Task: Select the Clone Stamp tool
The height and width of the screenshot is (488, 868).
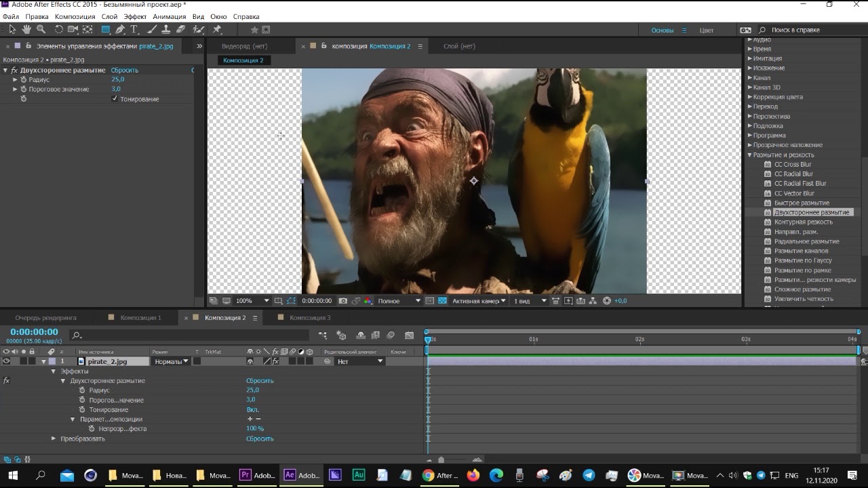Action: point(166,29)
